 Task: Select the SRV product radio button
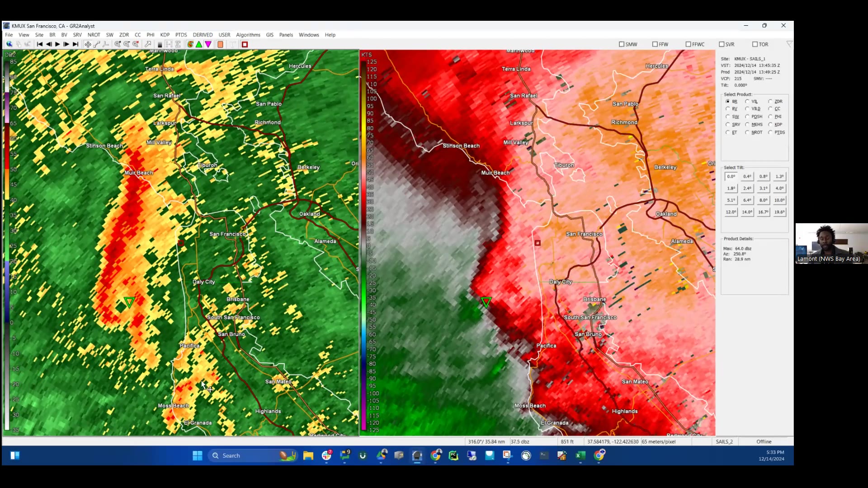pos(727,124)
